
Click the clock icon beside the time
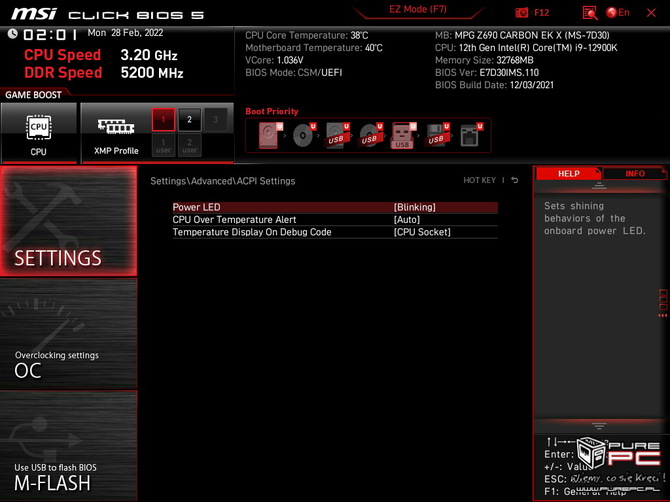tap(12, 34)
